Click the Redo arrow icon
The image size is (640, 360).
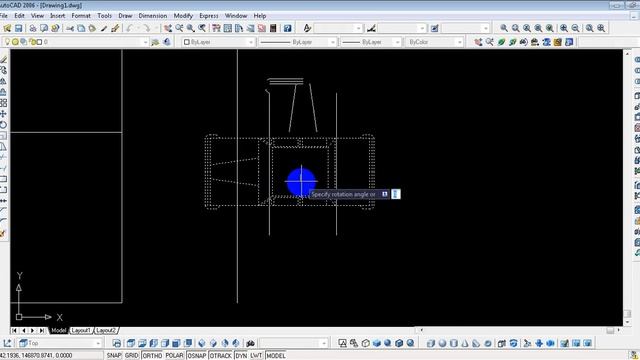(x=147, y=28)
